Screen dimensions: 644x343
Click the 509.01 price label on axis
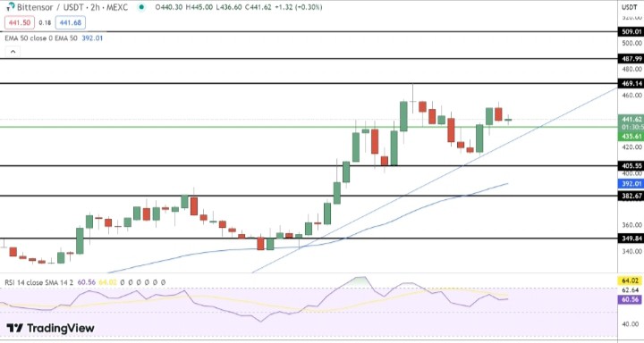point(631,31)
